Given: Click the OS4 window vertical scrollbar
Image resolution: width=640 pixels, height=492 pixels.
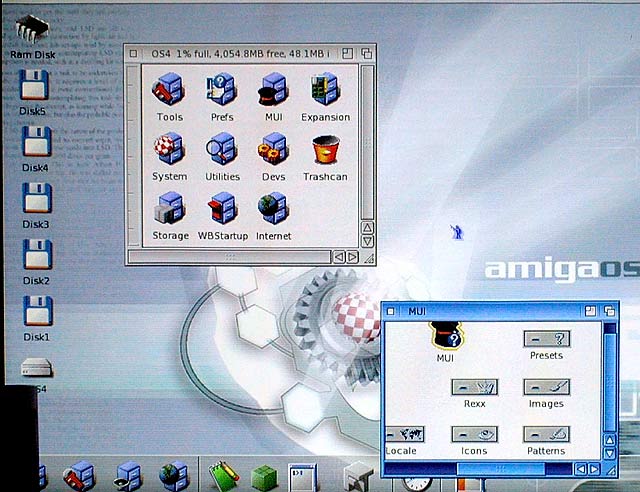Looking at the screenshot, I should 367,142.
